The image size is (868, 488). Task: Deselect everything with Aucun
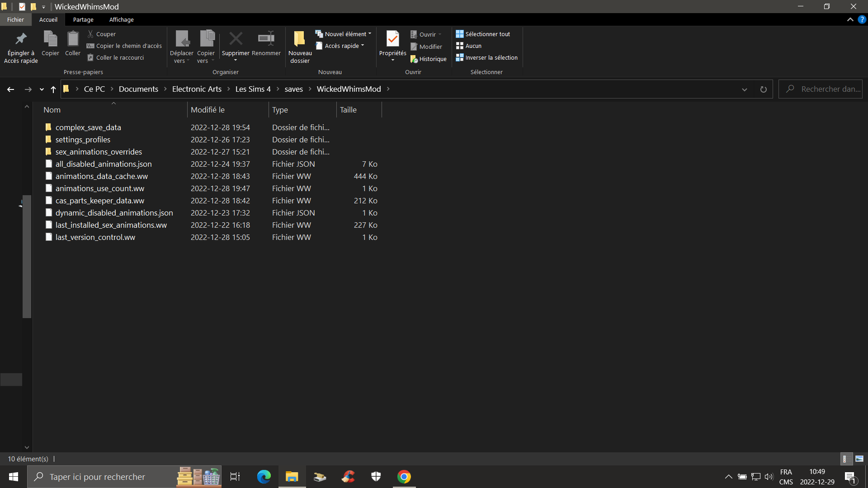pos(469,46)
